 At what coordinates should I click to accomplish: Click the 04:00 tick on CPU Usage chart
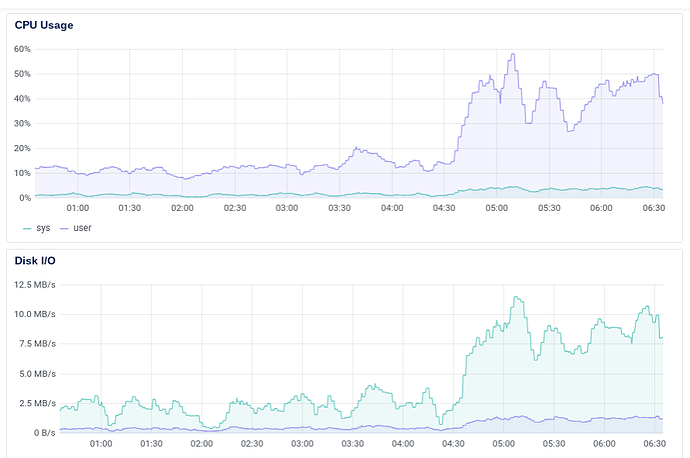pos(392,208)
